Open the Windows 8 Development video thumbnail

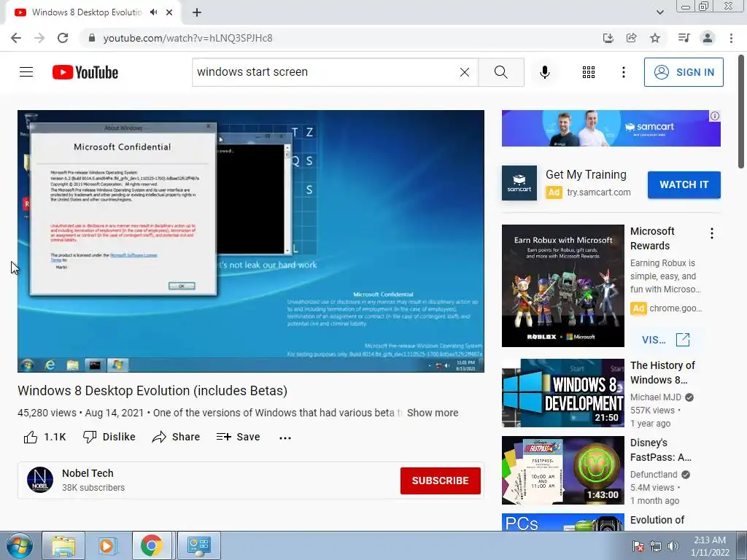click(x=562, y=393)
